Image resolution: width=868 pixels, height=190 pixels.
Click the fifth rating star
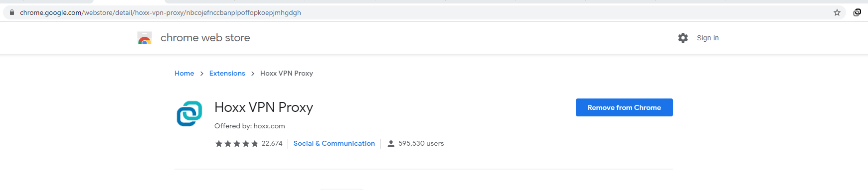point(255,144)
